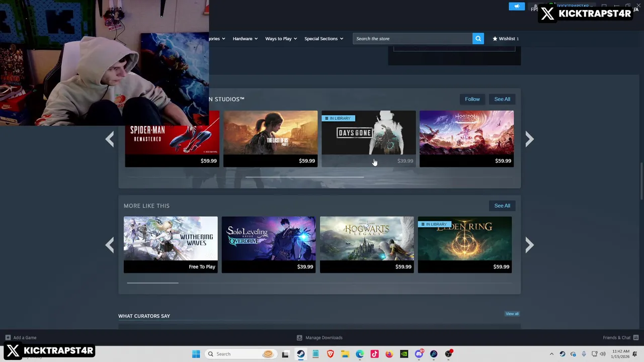Click the volume speaker tray icon
644x362 pixels.
603,354
